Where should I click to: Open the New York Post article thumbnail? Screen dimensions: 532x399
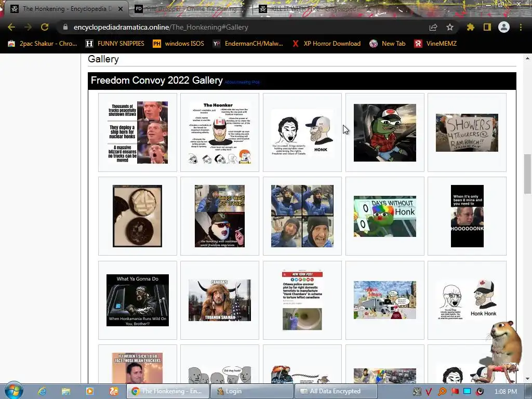(x=302, y=300)
